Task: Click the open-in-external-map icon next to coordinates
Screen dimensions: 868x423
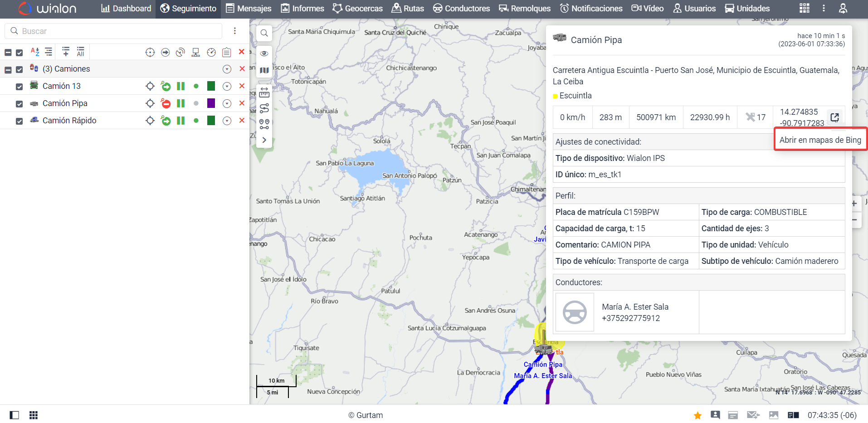Action: 834,117
